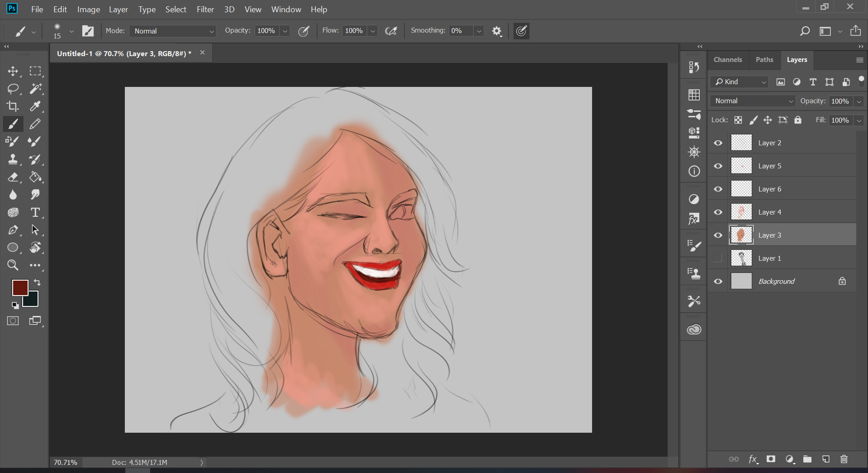Select Layer 4 thumbnail
This screenshot has height=473, width=868.
coord(741,212)
